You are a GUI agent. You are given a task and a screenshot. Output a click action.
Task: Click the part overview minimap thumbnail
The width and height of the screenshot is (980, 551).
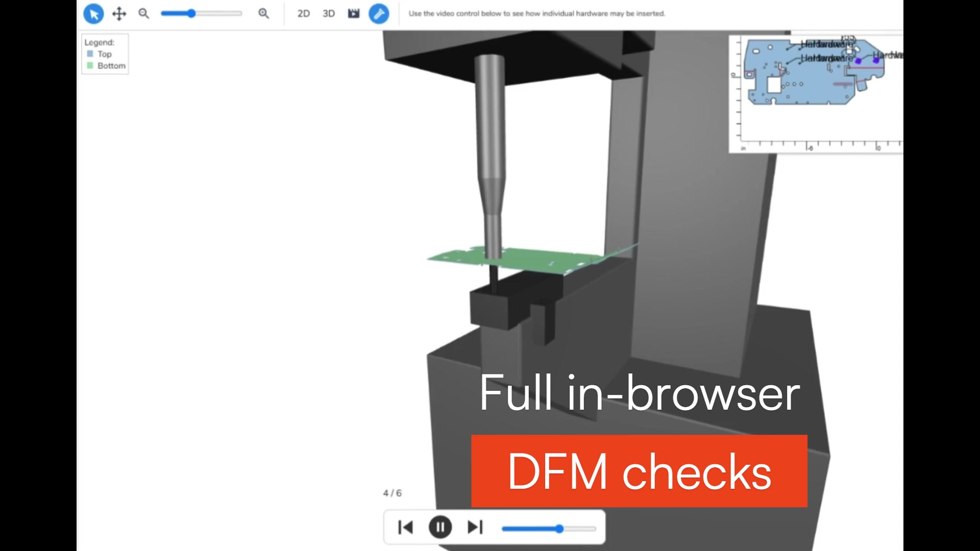point(816,94)
